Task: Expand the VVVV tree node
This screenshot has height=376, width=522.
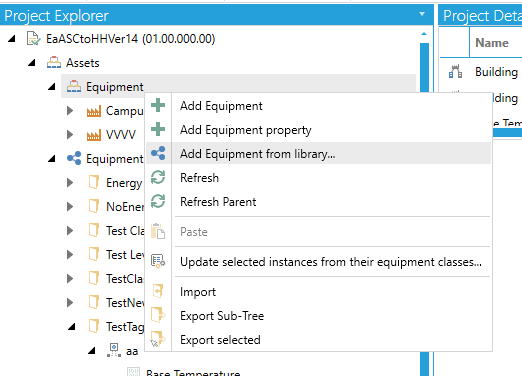Action: tap(70, 135)
